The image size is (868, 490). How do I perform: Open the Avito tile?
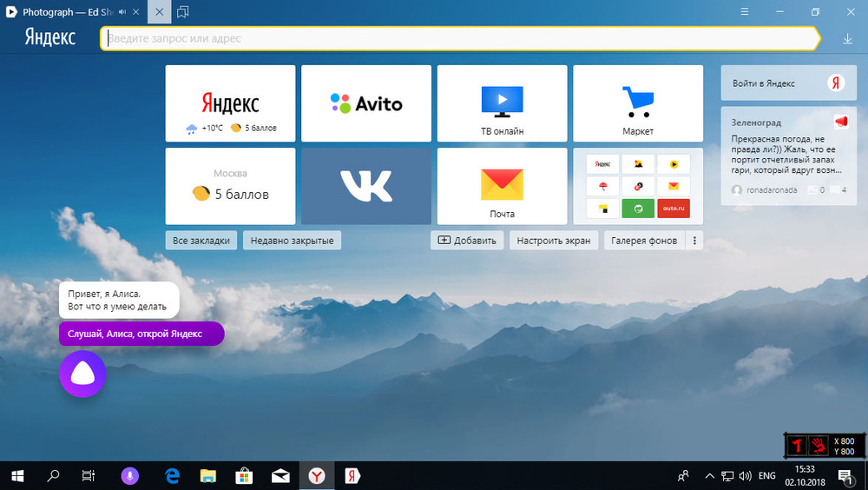tap(366, 103)
